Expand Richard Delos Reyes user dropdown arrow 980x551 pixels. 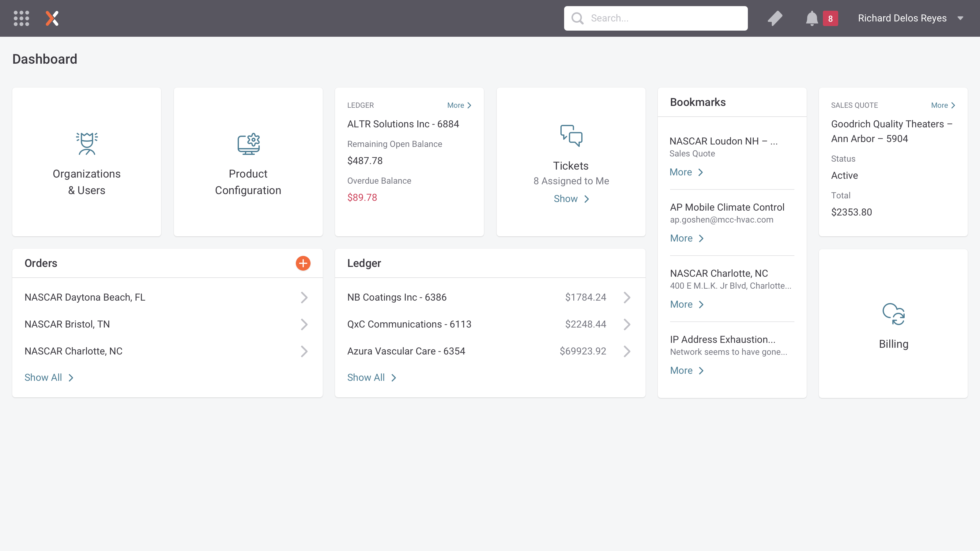(960, 18)
